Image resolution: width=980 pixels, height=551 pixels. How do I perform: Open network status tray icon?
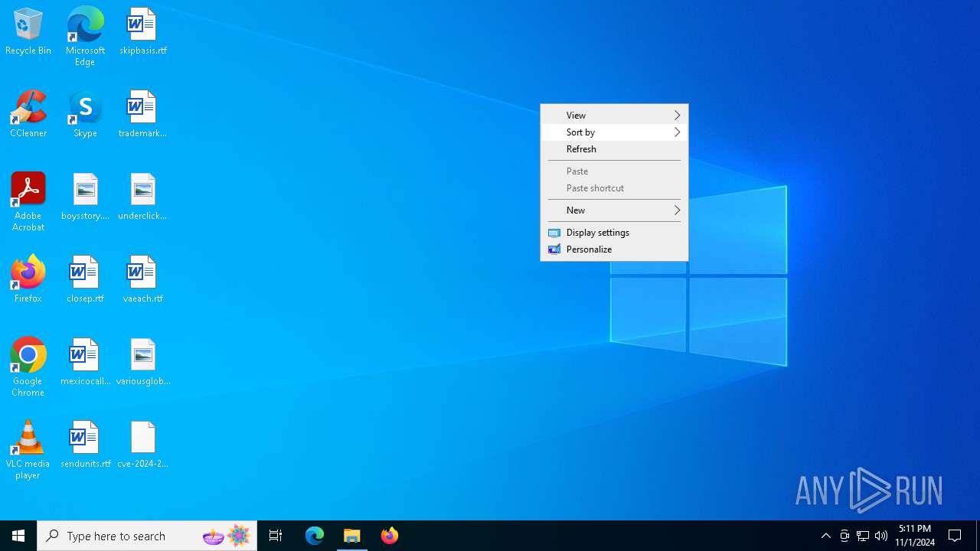tap(863, 536)
